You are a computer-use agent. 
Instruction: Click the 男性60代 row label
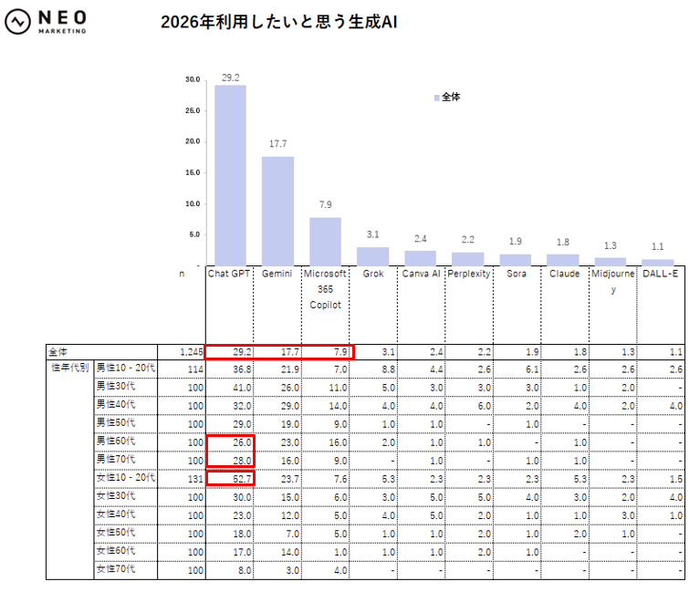click(x=116, y=441)
